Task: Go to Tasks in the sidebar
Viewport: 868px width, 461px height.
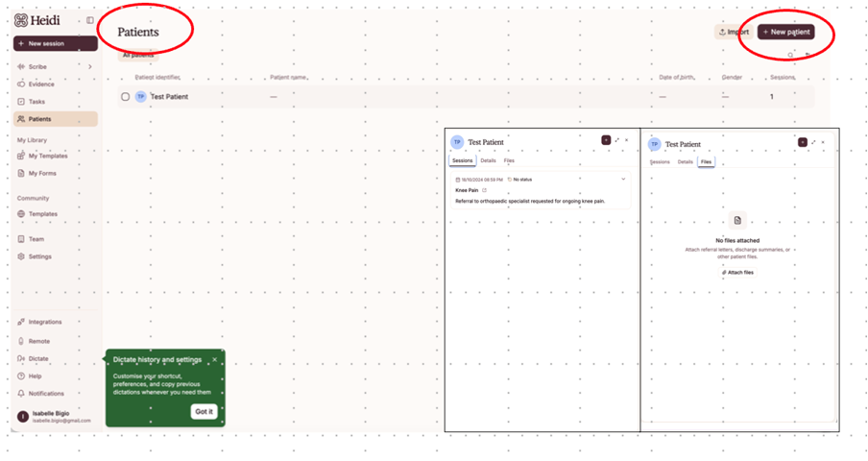Action: 36,101
